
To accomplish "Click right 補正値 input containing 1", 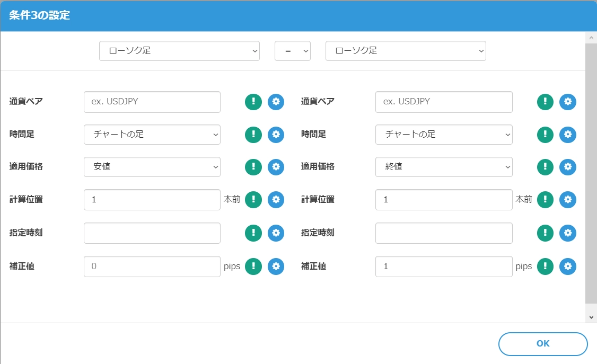I will pos(444,267).
